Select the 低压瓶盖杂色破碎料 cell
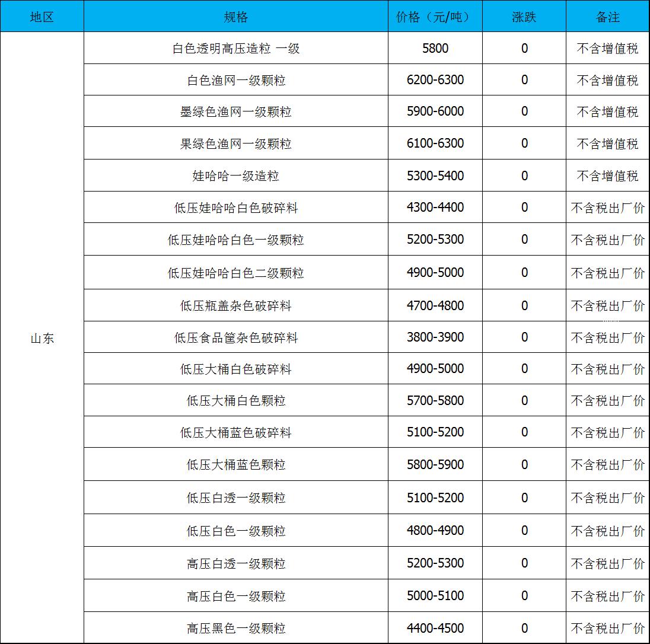Screen dimensions: 650x644 click(235, 305)
